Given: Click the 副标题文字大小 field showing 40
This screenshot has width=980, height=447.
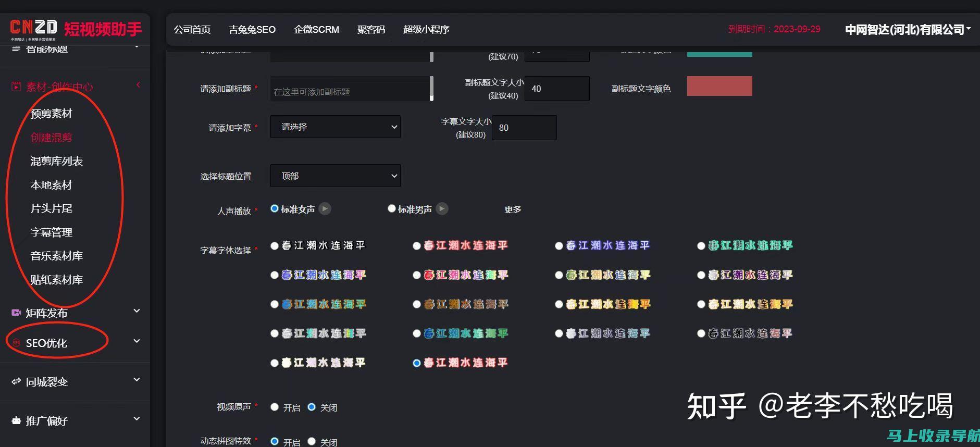Looking at the screenshot, I should pos(557,89).
